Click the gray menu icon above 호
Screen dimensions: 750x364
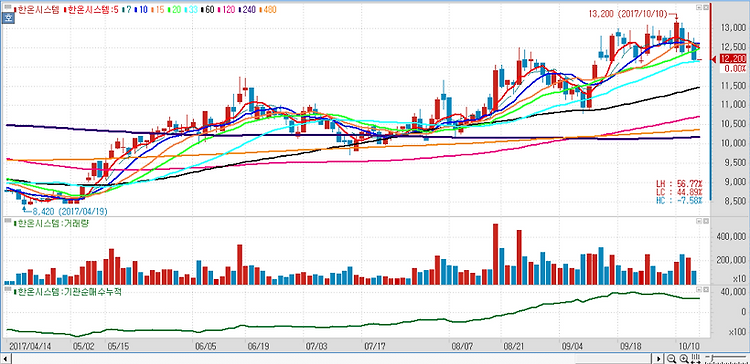click(7, 7)
